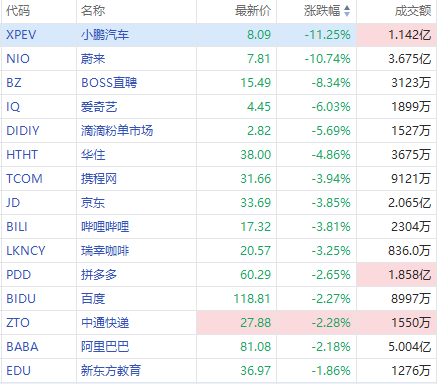The width and height of the screenshot is (437, 384).
Task: Open XPEV stock code link
Action: click(21, 35)
